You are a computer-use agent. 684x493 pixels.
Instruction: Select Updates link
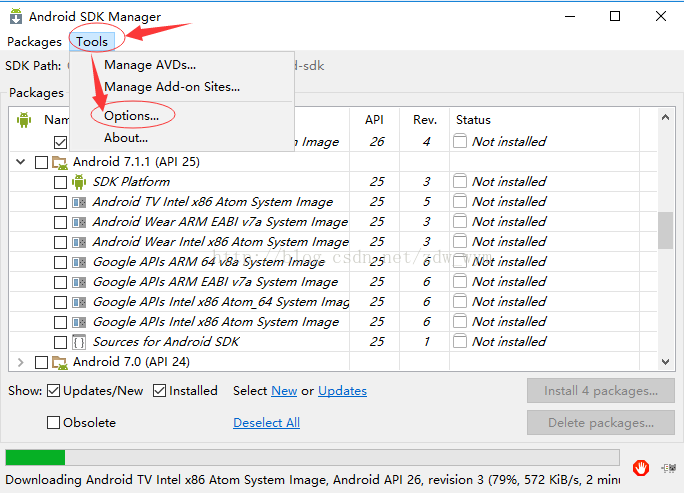[342, 391]
